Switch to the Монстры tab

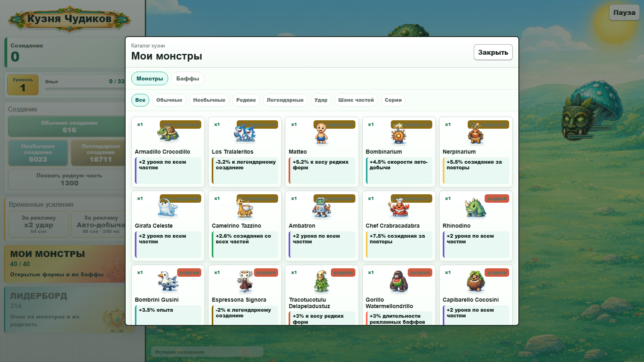click(x=150, y=78)
